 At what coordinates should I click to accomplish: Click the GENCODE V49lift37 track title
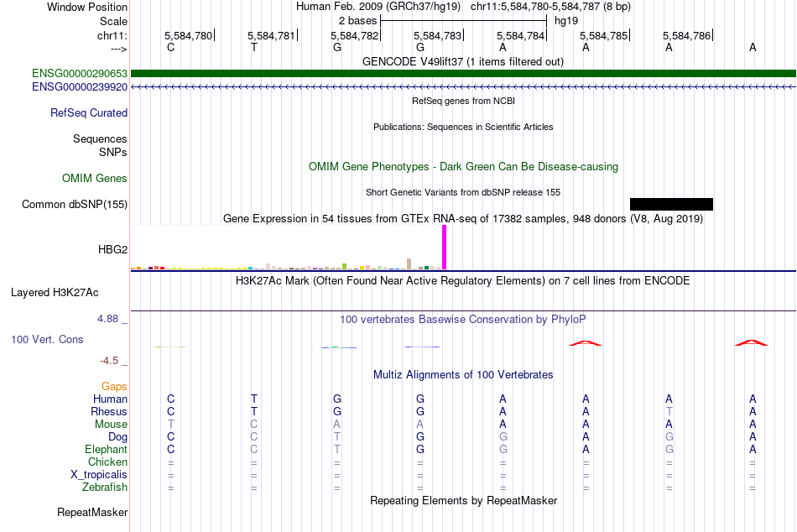[463, 62]
